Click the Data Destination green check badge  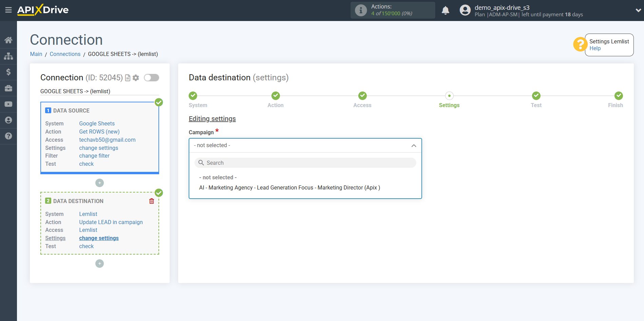click(159, 193)
